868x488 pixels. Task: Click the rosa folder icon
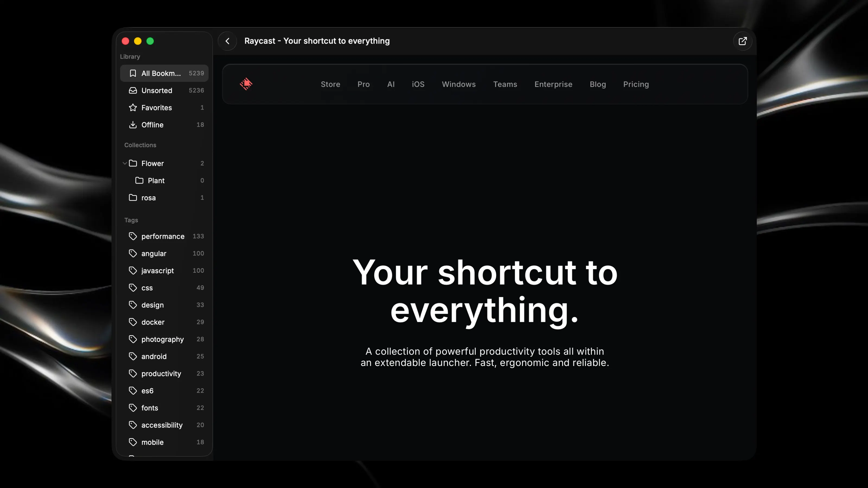coord(133,198)
